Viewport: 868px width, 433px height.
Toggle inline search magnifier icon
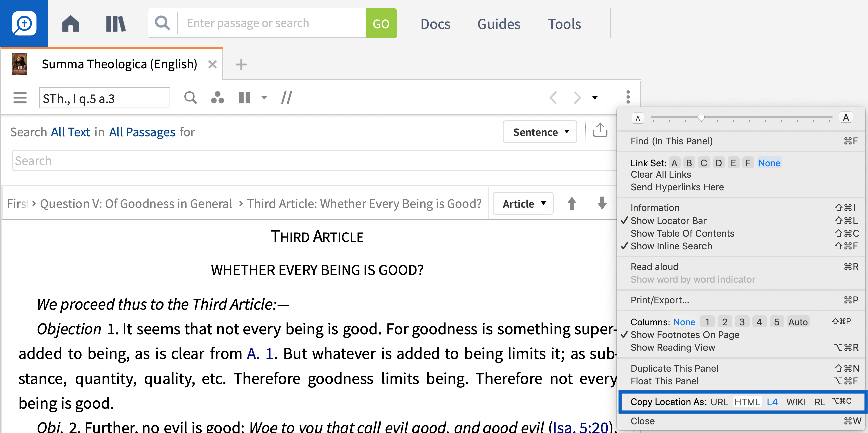(x=190, y=98)
